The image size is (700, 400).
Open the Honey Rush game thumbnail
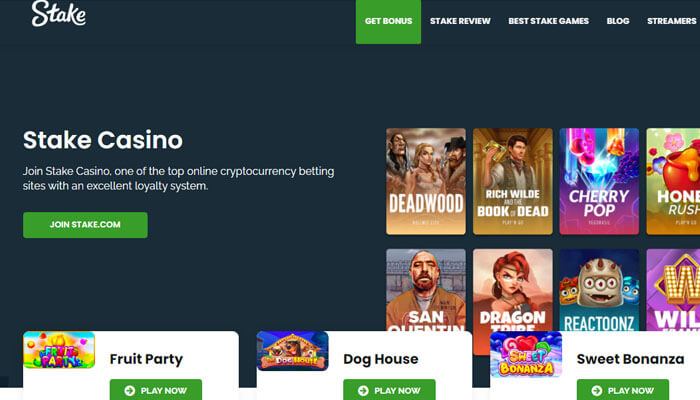(673, 181)
